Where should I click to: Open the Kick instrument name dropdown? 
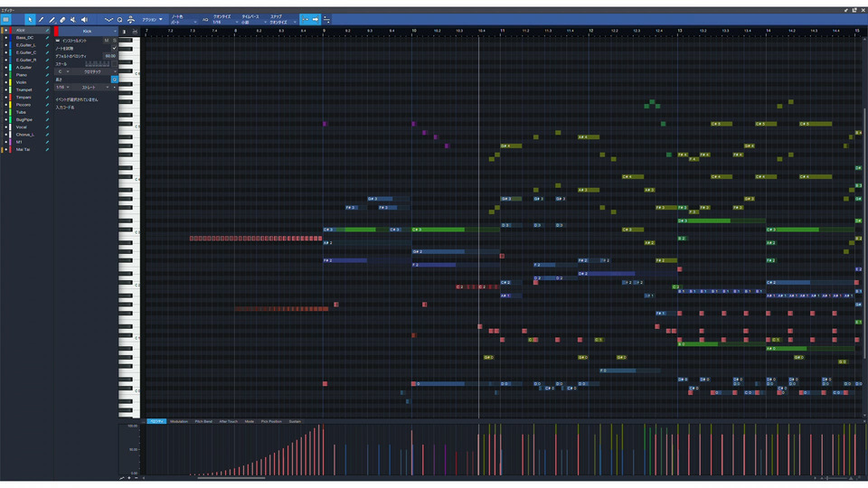(x=88, y=31)
